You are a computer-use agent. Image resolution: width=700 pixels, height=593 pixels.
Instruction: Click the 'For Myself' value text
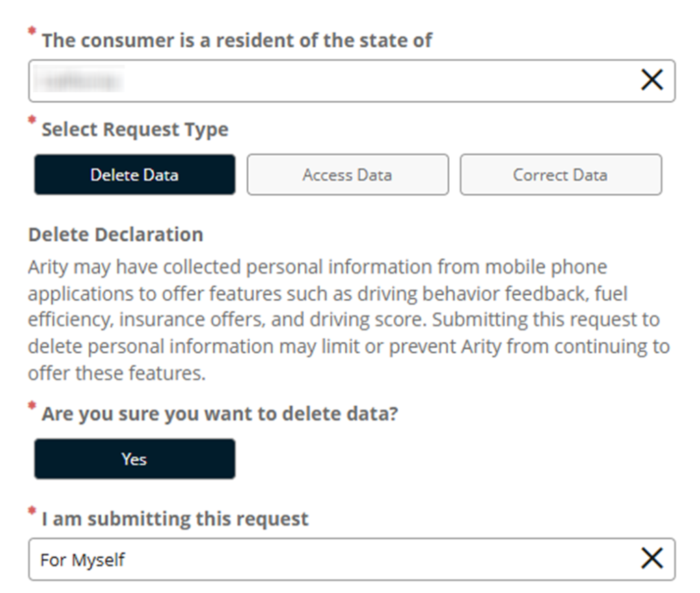click(83, 560)
